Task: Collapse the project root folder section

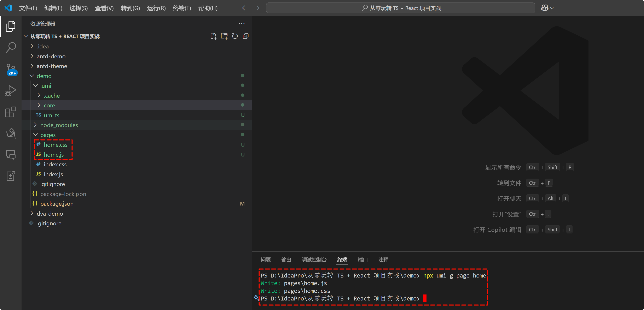Action: click(x=137, y=36)
